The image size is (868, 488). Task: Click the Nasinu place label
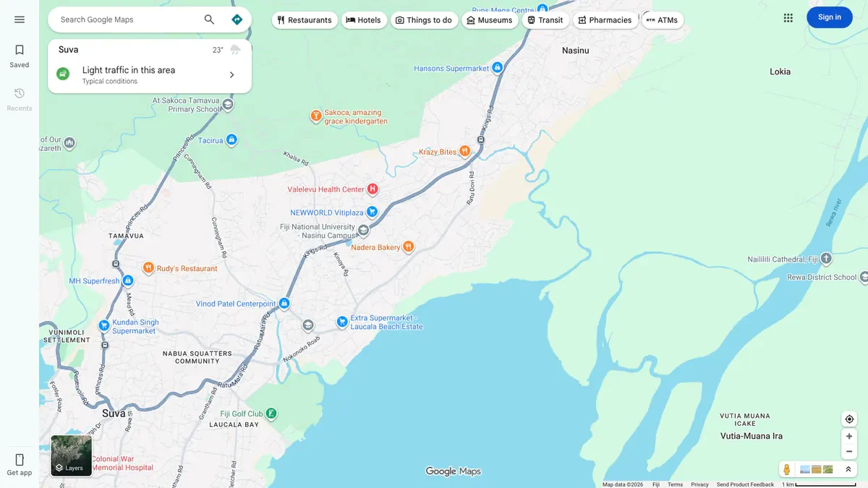[x=576, y=51]
